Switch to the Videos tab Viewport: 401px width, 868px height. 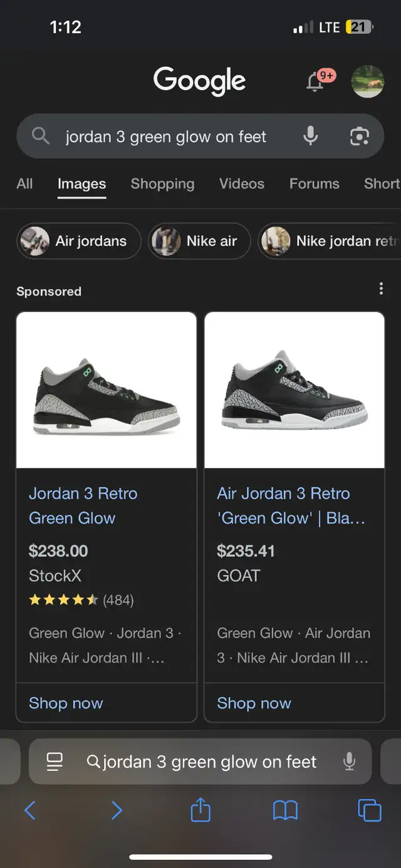242,183
